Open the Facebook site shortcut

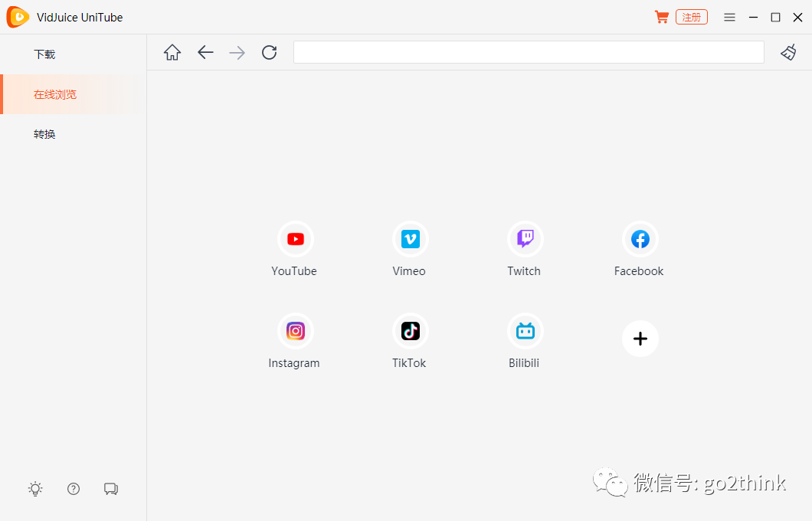point(640,239)
